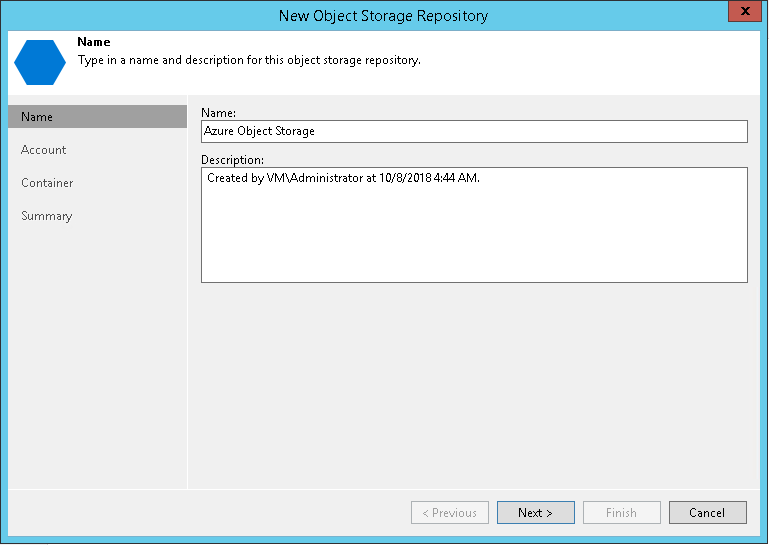Click empty sidebar area below Summary step

pos(96,350)
